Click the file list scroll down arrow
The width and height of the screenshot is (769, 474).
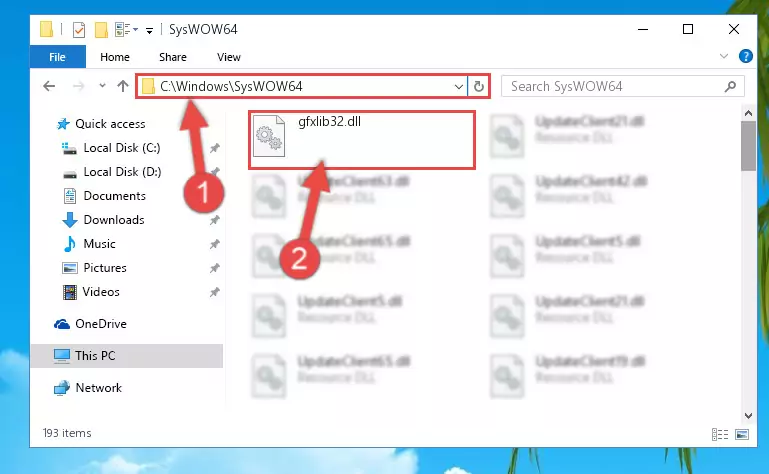coord(748,416)
